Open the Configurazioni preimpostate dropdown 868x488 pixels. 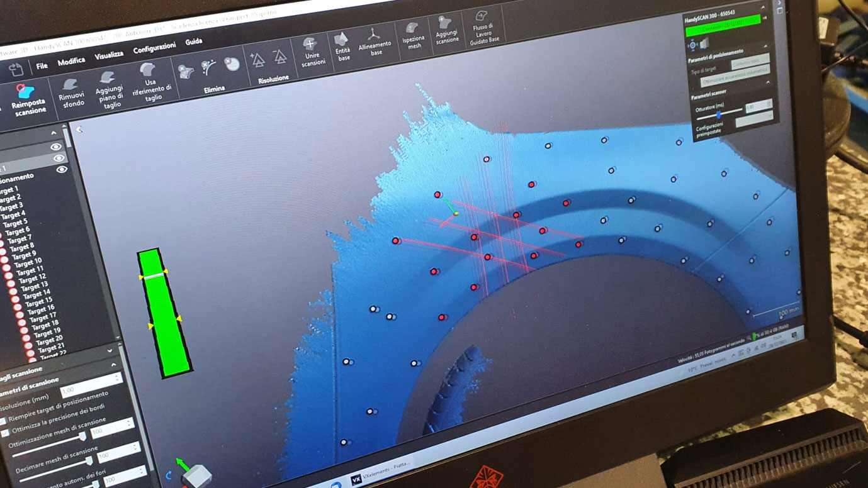coord(753,119)
